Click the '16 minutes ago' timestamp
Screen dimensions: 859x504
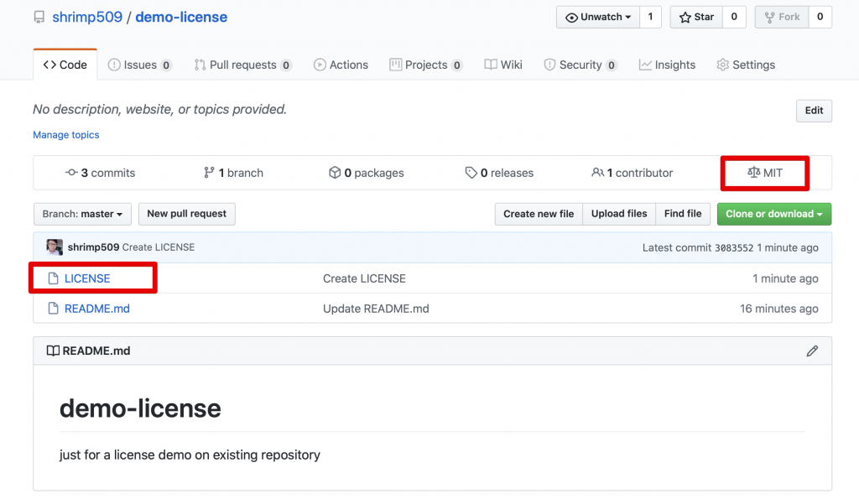click(779, 309)
